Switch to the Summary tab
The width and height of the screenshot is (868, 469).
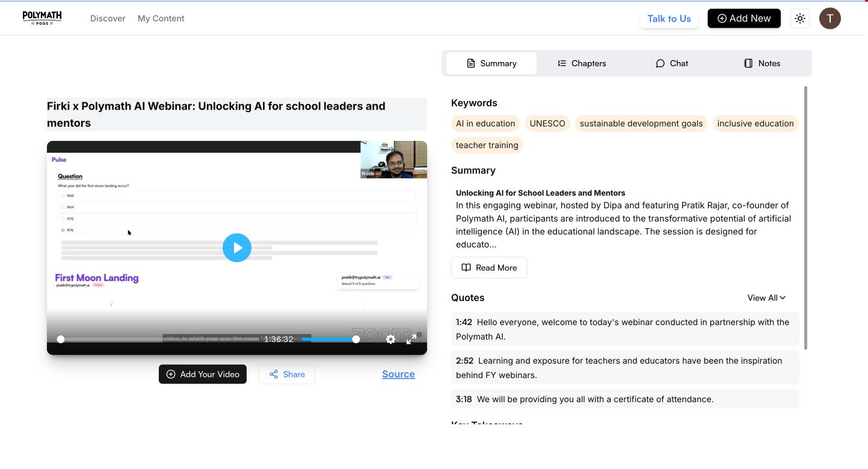click(x=491, y=63)
